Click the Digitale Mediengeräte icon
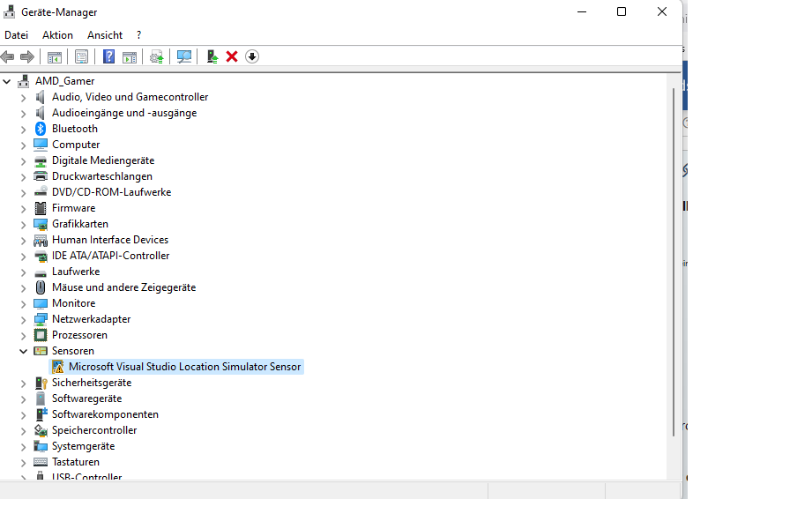Viewport: 812px width, 514px height. (x=41, y=161)
